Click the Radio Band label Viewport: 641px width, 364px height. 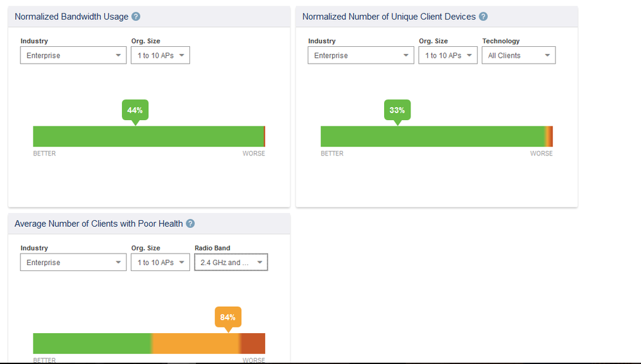point(212,248)
